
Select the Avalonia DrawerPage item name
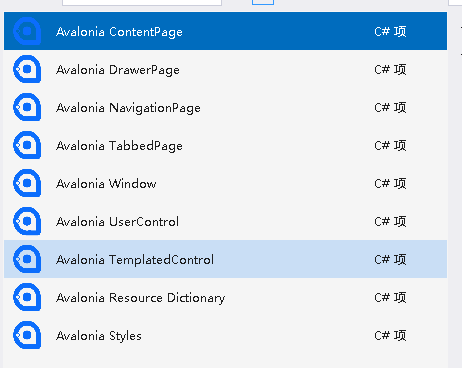pyautogui.click(x=118, y=70)
